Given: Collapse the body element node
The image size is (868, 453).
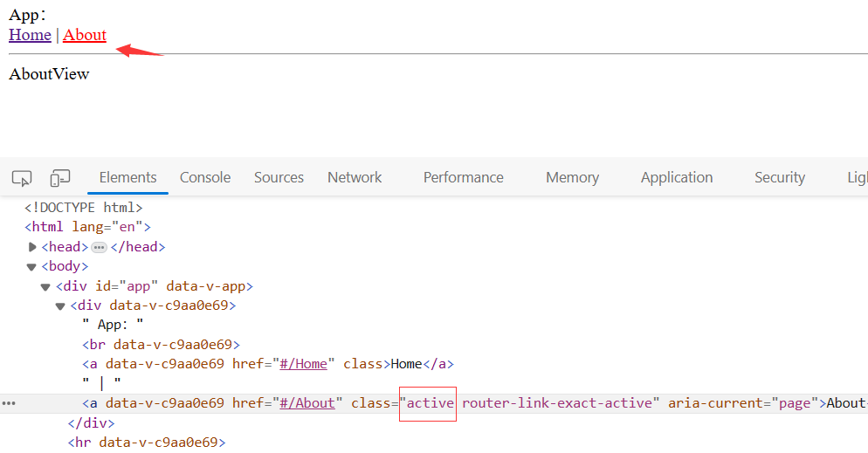Looking at the screenshot, I should click(x=31, y=266).
